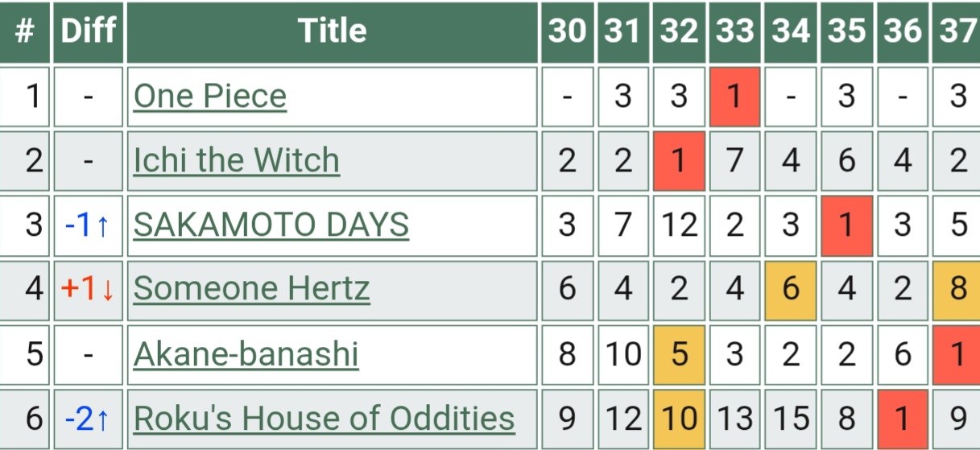Click Roku's red issue 36 cell
The height and width of the screenshot is (450, 980).
(902, 419)
